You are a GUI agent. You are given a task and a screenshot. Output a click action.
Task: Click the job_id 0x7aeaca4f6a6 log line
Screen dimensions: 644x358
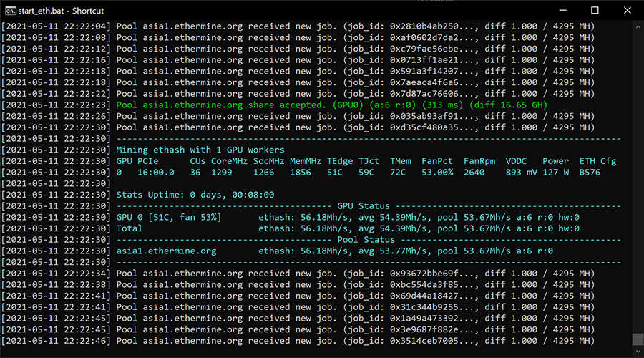tap(298, 82)
